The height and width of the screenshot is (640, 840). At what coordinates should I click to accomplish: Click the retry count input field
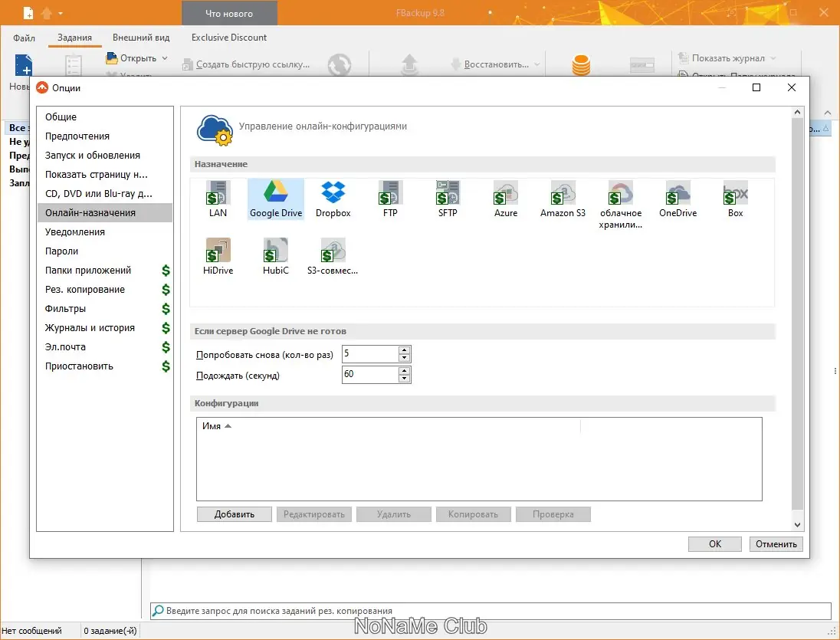[371, 354]
